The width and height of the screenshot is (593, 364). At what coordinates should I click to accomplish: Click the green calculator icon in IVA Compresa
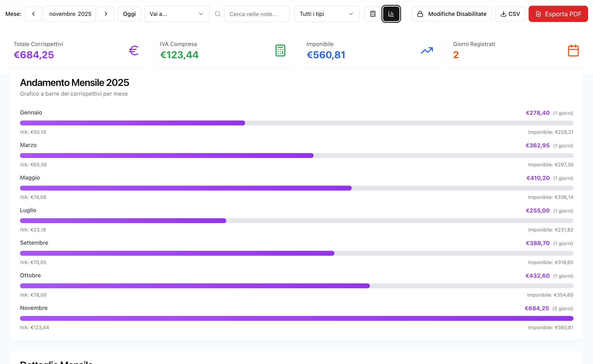pos(280,50)
